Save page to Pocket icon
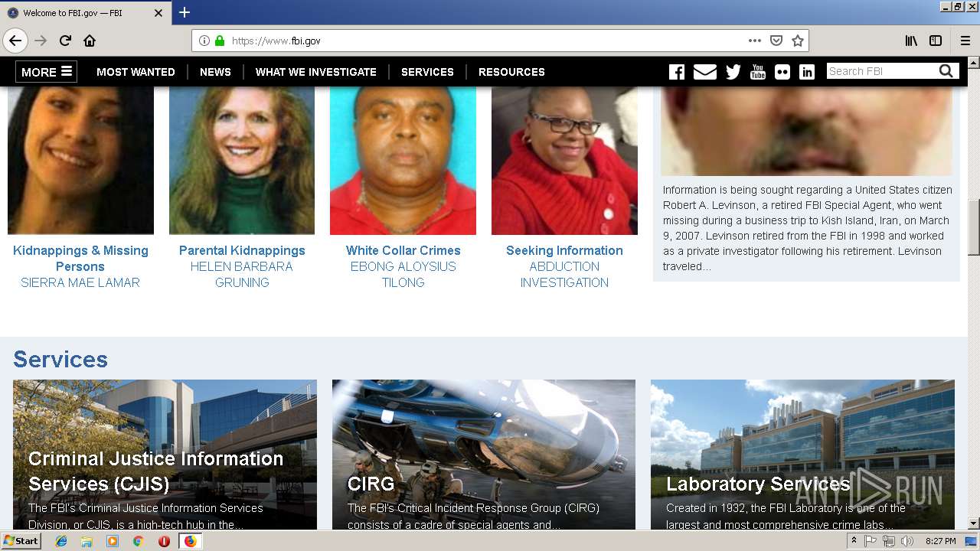 click(x=776, y=41)
